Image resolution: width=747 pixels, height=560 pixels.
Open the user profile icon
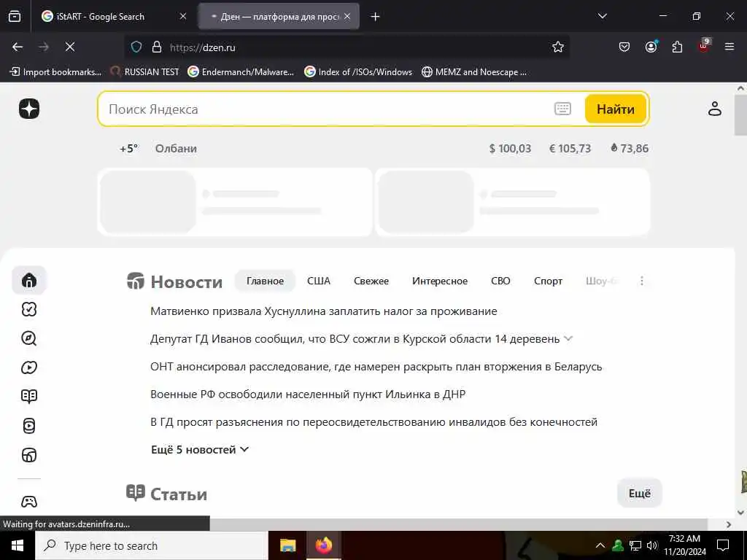tap(715, 109)
